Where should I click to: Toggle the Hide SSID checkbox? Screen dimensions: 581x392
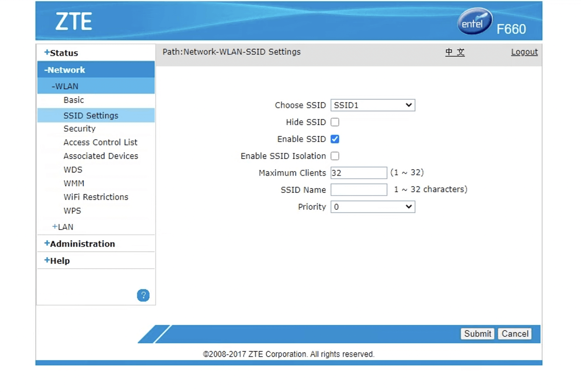click(x=335, y=122)
